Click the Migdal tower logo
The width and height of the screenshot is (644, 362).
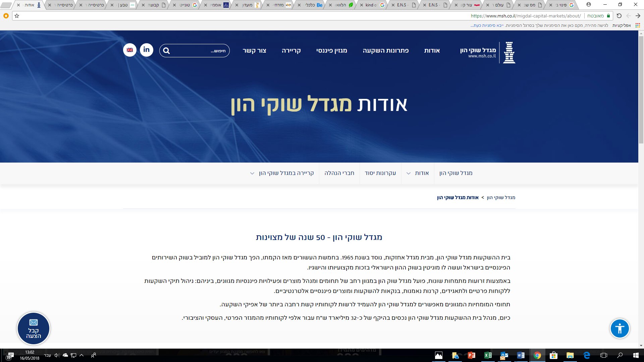509,53
